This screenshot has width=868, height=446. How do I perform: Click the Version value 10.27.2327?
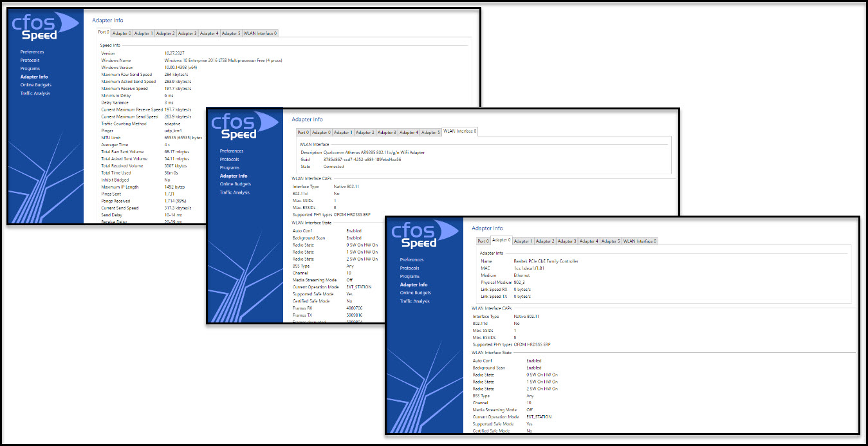point(174,53)
